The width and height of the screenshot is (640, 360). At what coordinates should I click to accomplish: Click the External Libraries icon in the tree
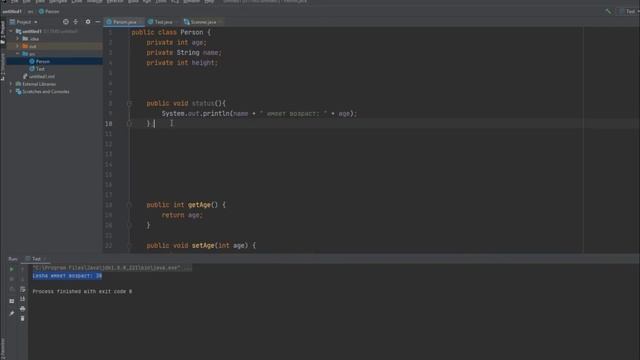pyautogui.click(x=18, y=84)
